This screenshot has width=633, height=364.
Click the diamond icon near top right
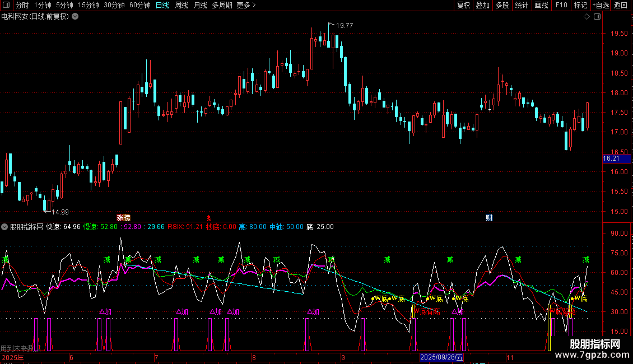coord(587,17)
